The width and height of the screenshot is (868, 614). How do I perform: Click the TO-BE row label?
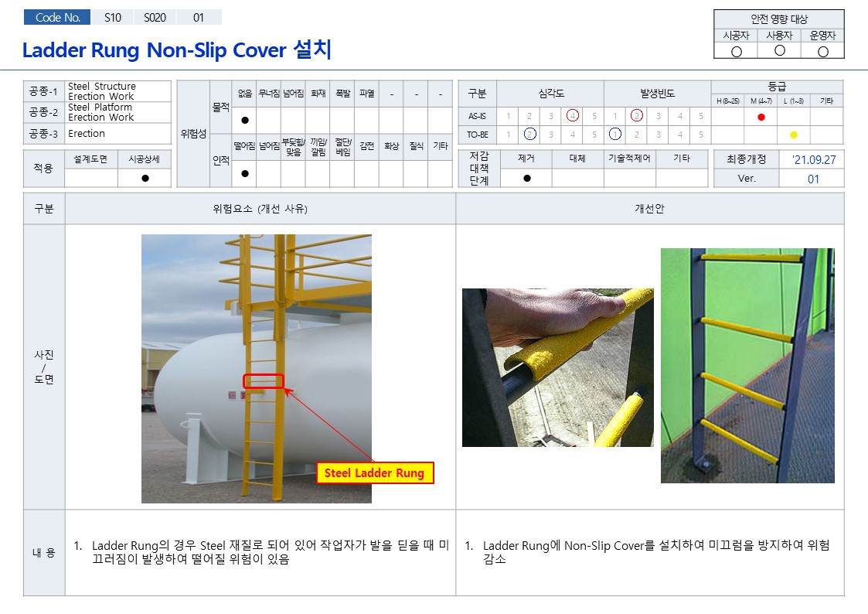click(477, 135)
